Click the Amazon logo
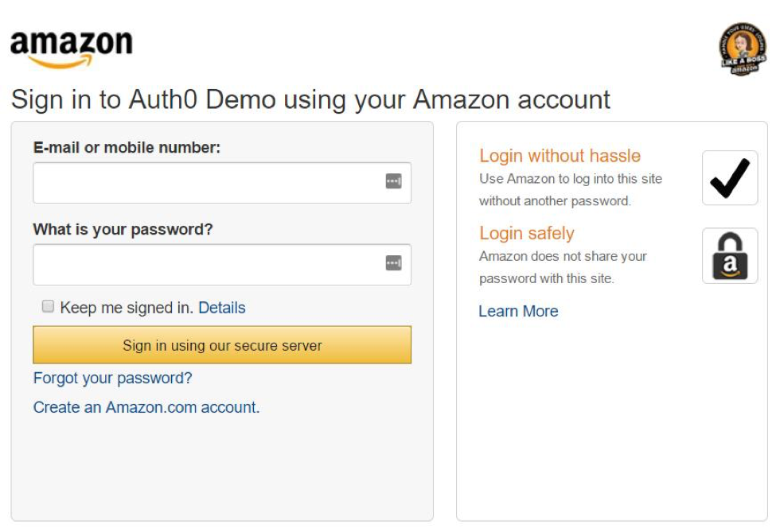This screenshot has height=532, width=776. [71, 48]
